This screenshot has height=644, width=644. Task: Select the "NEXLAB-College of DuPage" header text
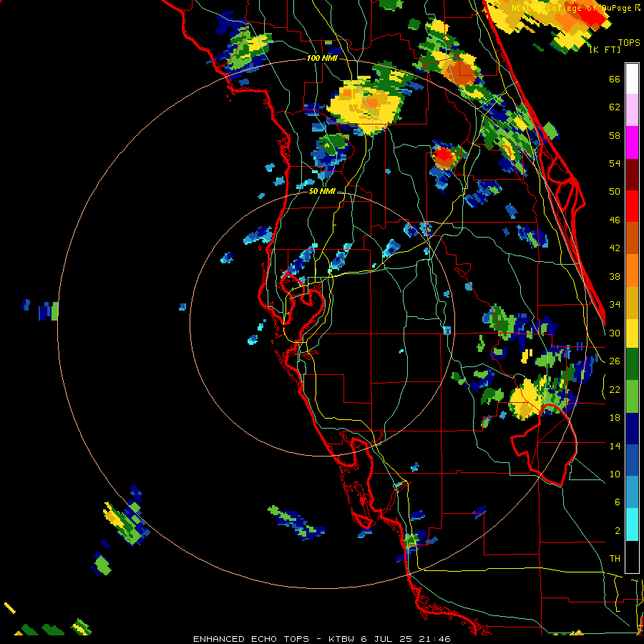572,8
